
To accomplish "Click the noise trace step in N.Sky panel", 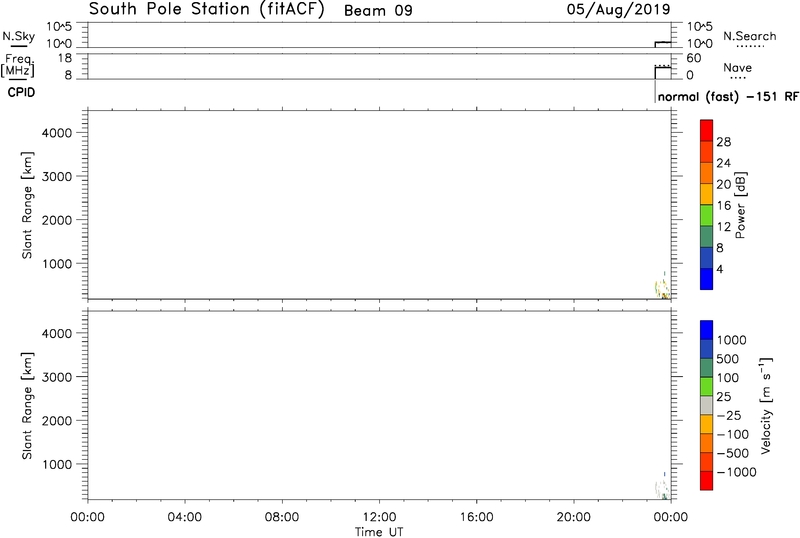I will click(662, 44).
